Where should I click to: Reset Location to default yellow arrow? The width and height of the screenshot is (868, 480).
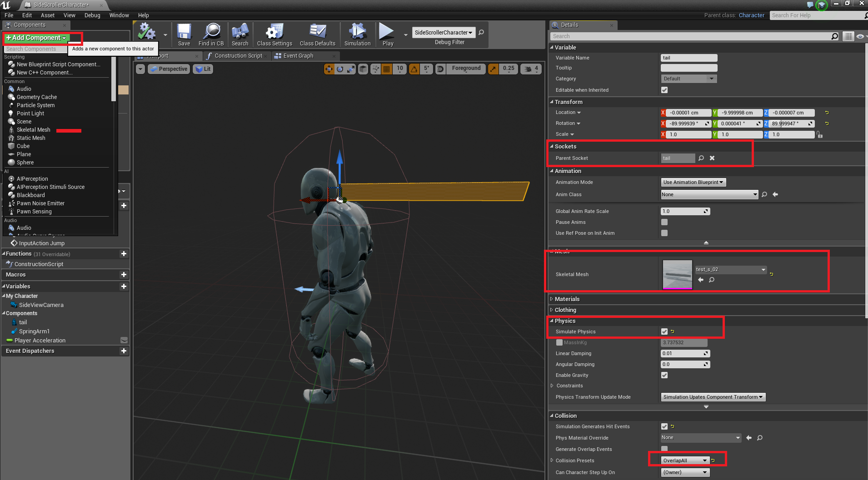[x=827, y=113]
